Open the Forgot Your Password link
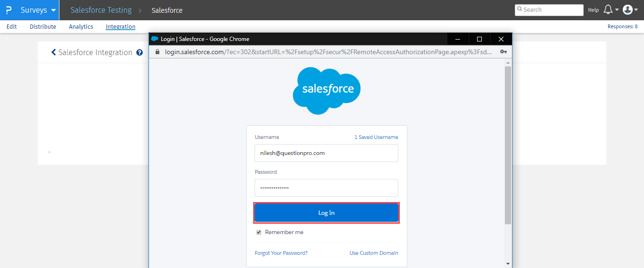This screenshot has width=644, height=268. pos(281,253)
